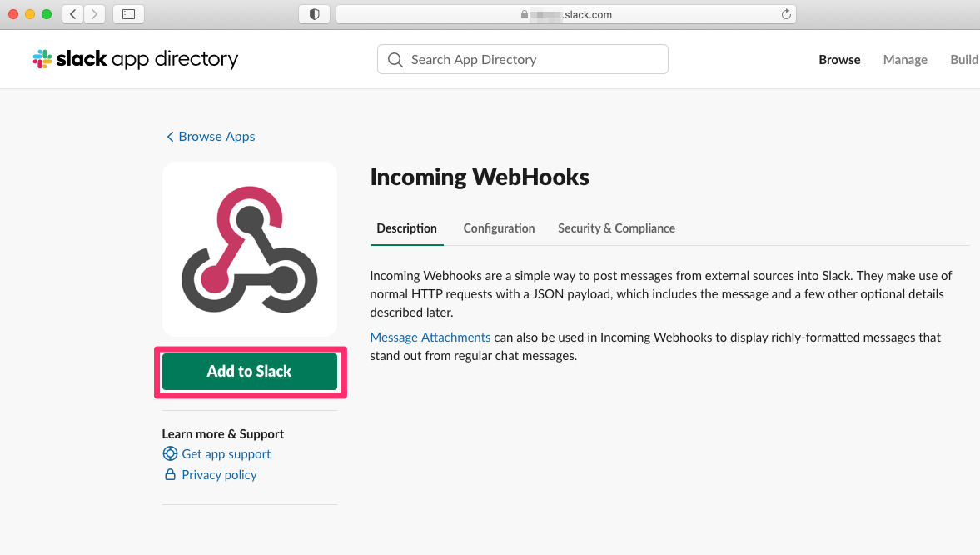The width and height of the screenshot is (980, 555).
Task: Click the Learn more & Support heading
Action: [222, 433]
